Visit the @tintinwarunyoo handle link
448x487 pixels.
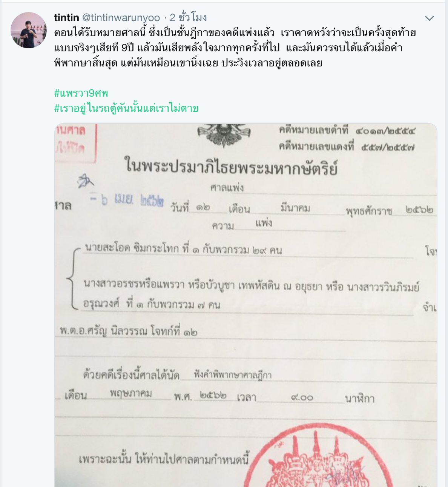121,17
